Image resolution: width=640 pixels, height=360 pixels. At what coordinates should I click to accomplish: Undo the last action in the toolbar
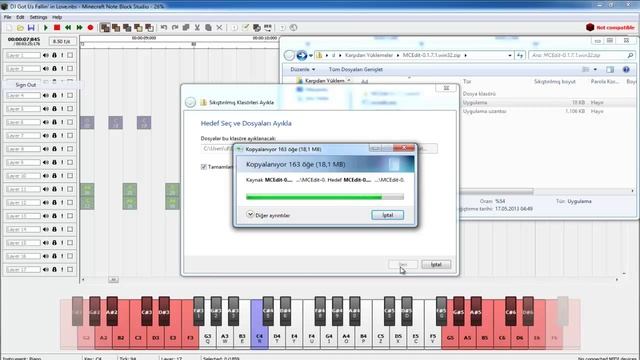coord(164,28)
